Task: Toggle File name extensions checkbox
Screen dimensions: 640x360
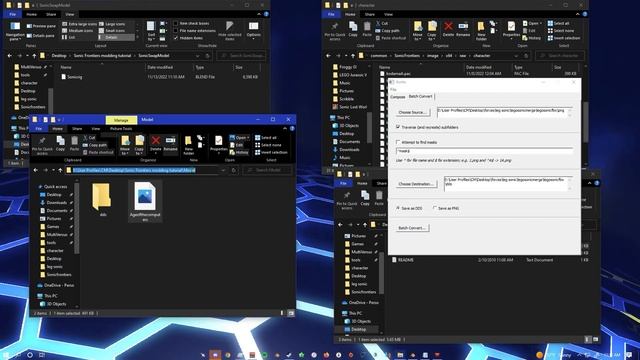Action: pyautogui.click(x=195, y=31)
